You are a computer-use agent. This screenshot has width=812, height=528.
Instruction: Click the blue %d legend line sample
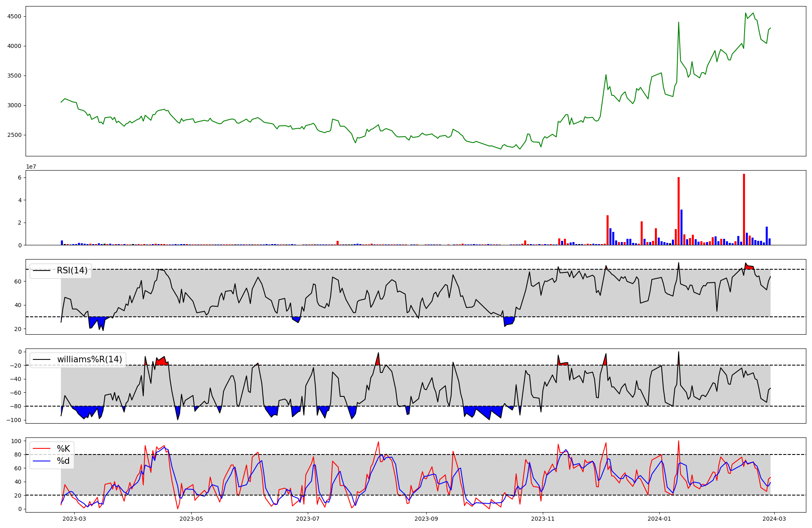pyautogui.click(x=41, y=461)
